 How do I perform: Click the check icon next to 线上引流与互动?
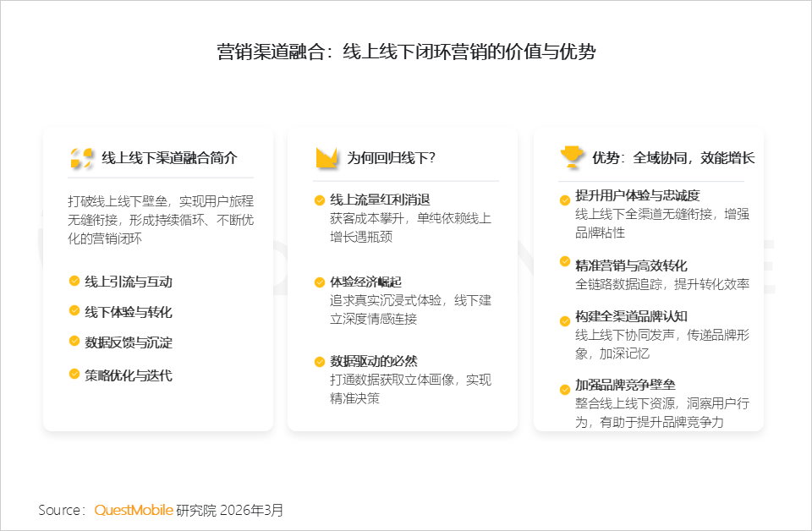pyautogui.click(x=74, y=281)
